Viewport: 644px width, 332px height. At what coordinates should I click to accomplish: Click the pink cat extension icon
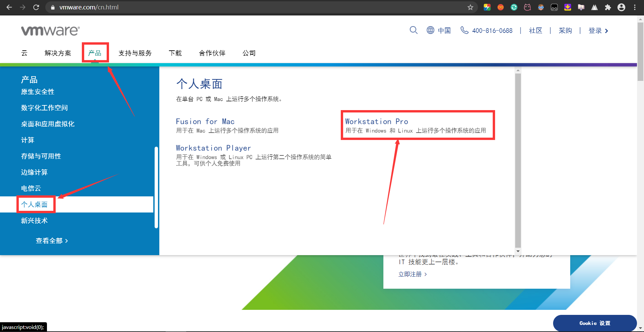point(527,7)
